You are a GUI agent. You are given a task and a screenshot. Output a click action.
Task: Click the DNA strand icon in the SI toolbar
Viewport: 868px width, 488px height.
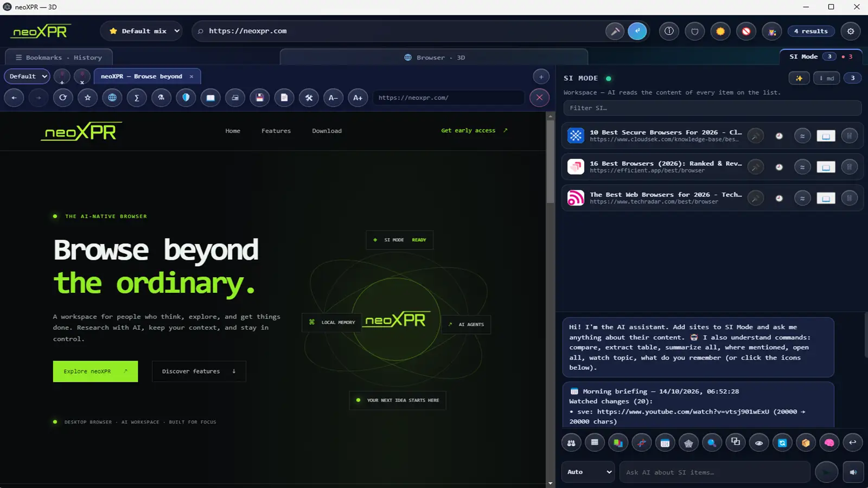point(642,442)
